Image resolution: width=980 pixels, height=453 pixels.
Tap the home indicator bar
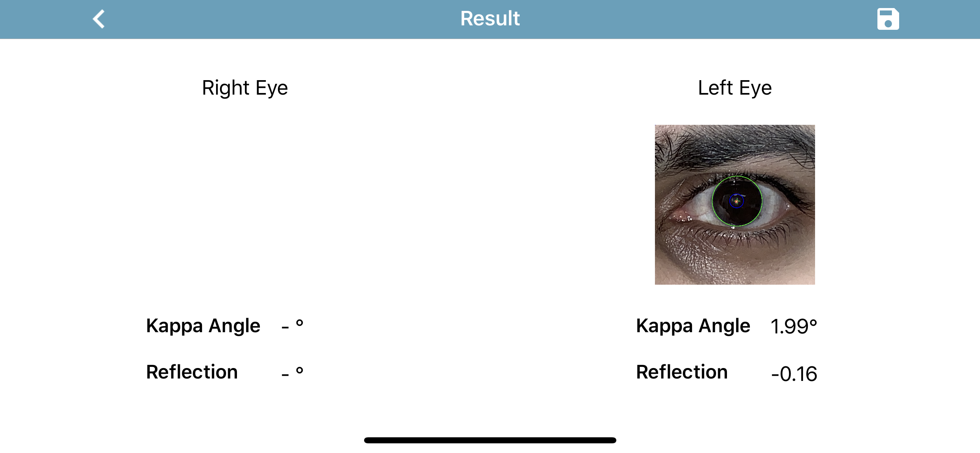490,440
